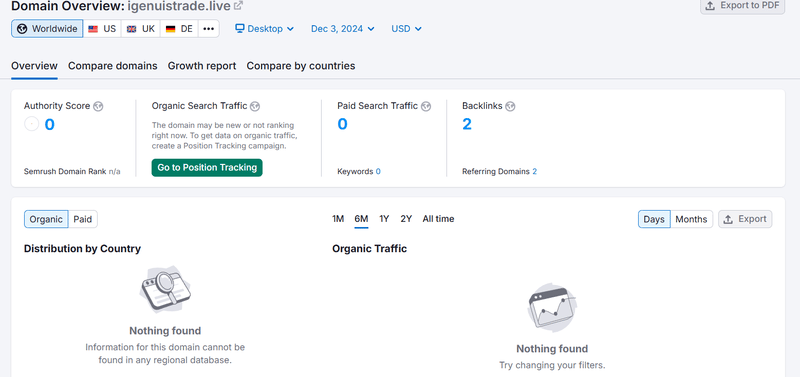Click the Authority Score label

coord(57,106)
